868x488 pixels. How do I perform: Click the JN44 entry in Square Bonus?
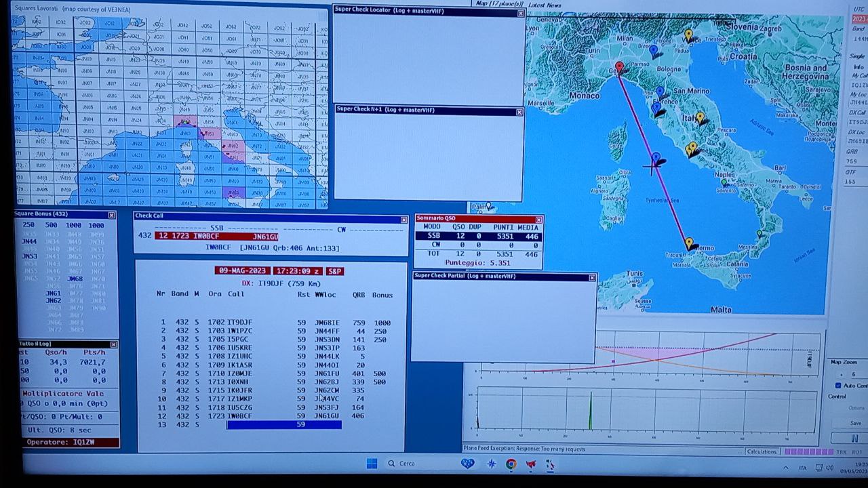pyautogui.click(x=29, y=241)
